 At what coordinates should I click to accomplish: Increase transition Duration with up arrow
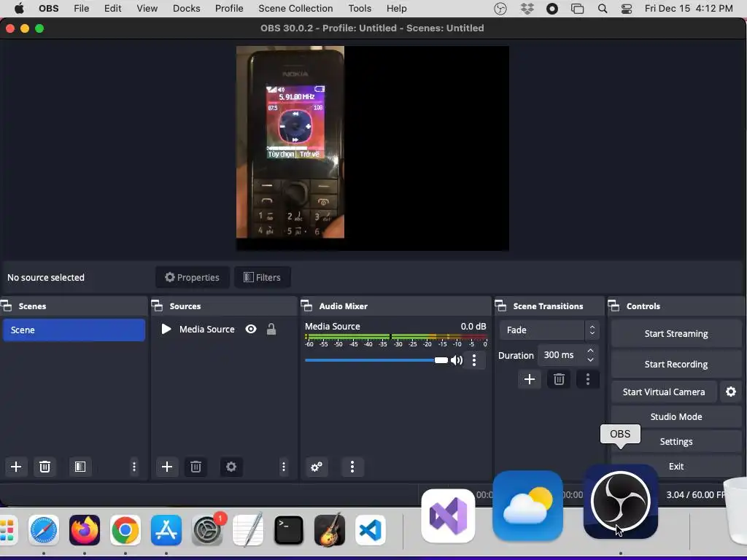tap(591, 351)
